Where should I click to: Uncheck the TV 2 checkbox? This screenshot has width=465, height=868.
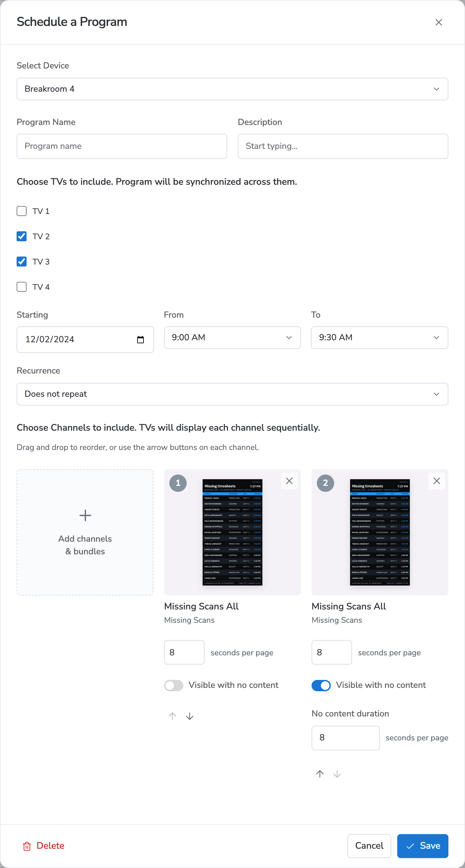point(22,237)
